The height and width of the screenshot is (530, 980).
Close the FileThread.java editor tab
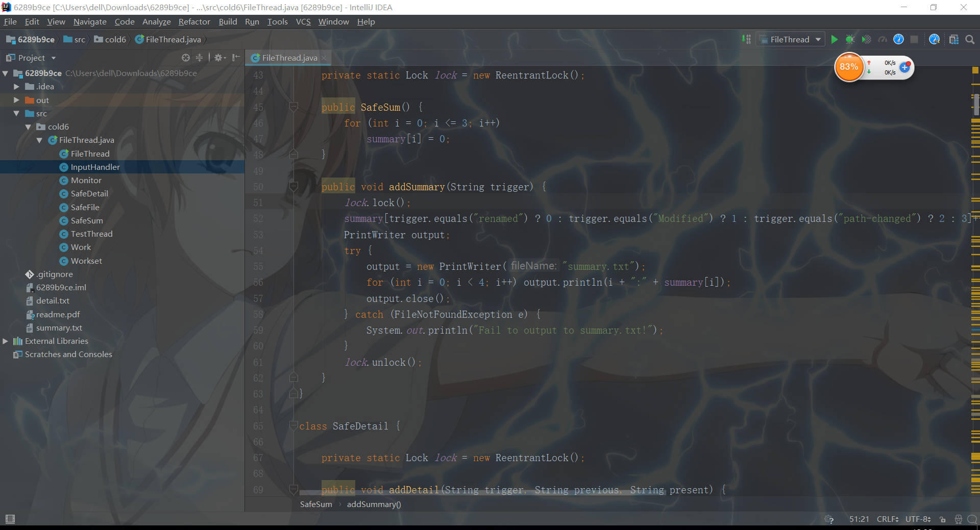point(324,58)
